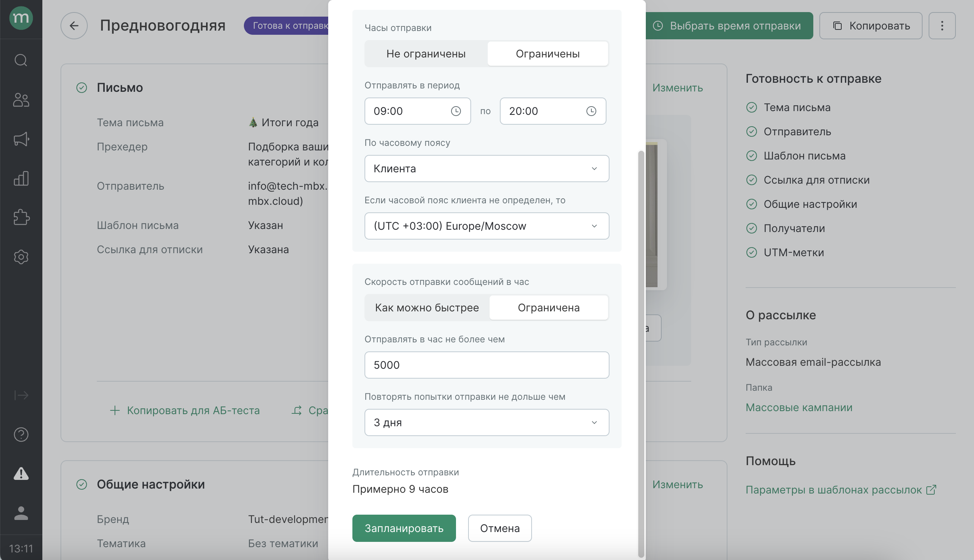Click the Запланировать button
Viewport: 974px width, 560px height.
(404, 528)
